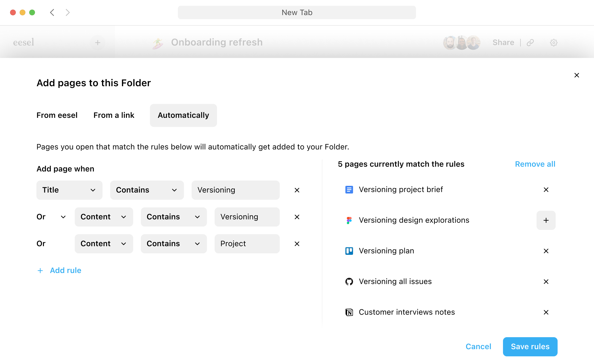The height and width of the screenshot is (364, 594).
Task: Click the Google Docs icon for project brief
Action: (349, 189)
